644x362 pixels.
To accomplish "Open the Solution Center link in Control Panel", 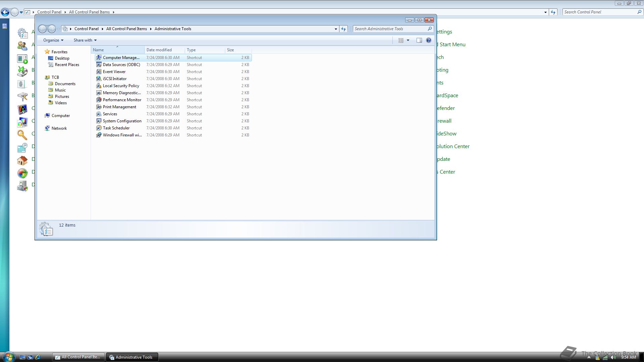I will [x=453, y=146].
